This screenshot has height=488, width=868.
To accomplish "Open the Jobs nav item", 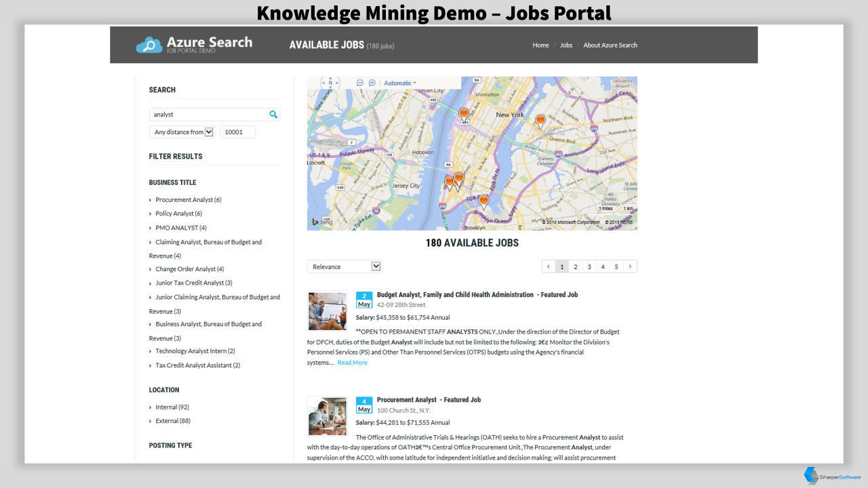I will click(x=566, y=45).
